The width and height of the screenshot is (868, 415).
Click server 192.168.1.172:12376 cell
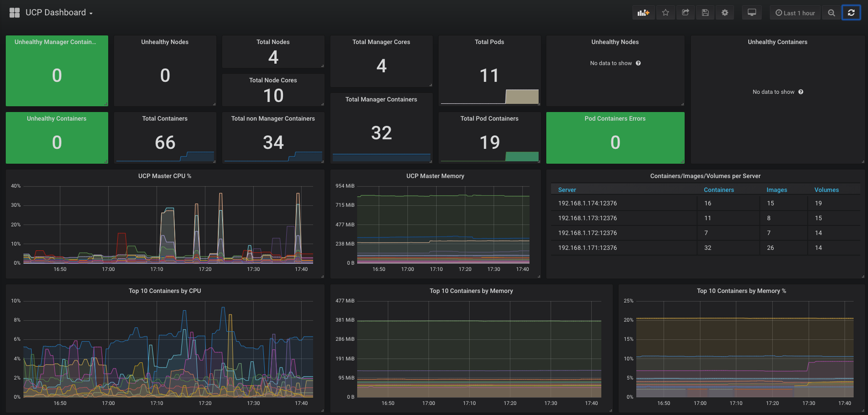pyautogui.click(x=587, y=233)
